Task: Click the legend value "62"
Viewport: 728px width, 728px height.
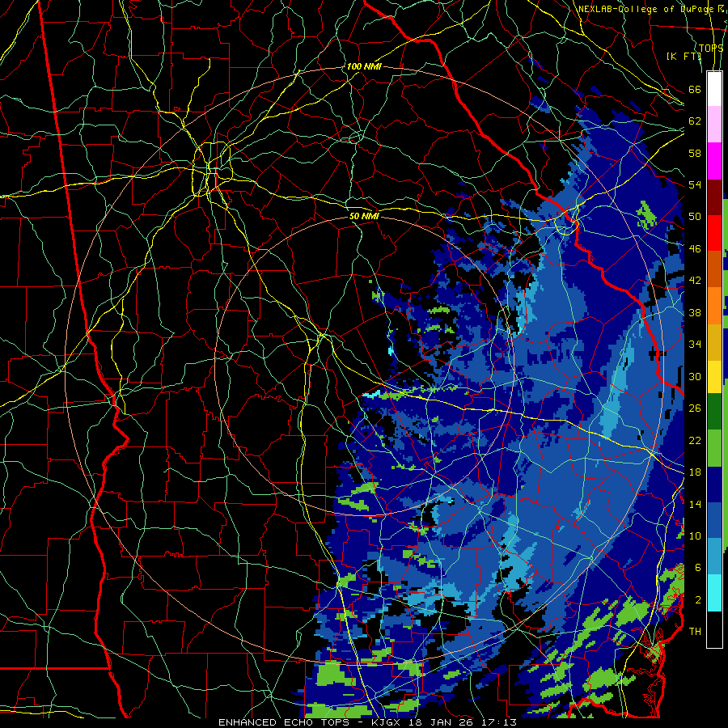Action: click(695, 121)
